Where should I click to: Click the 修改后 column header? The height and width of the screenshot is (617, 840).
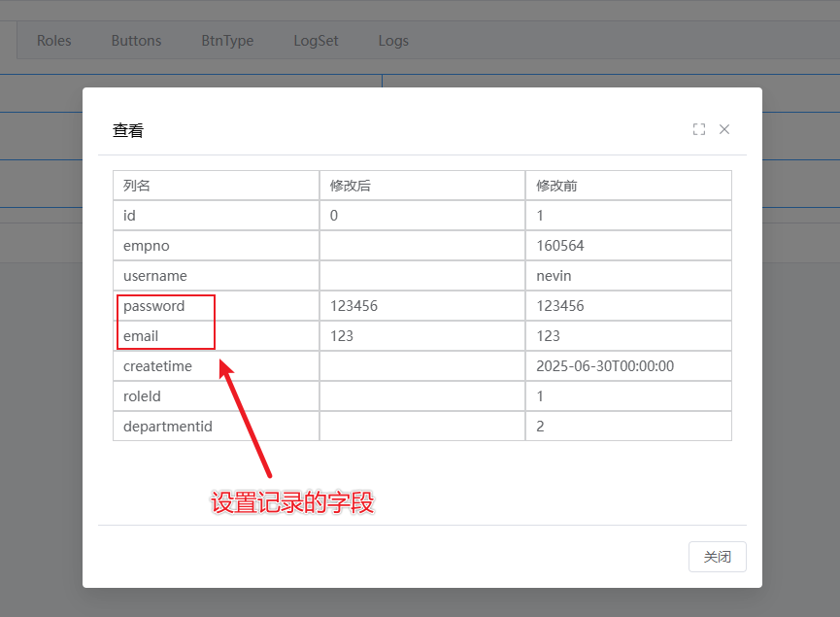pos(422,186)
